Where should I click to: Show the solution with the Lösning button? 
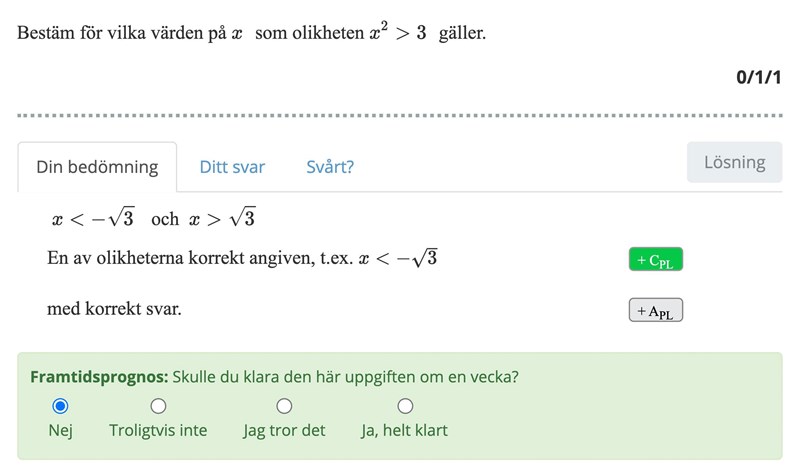click(734, 162)
